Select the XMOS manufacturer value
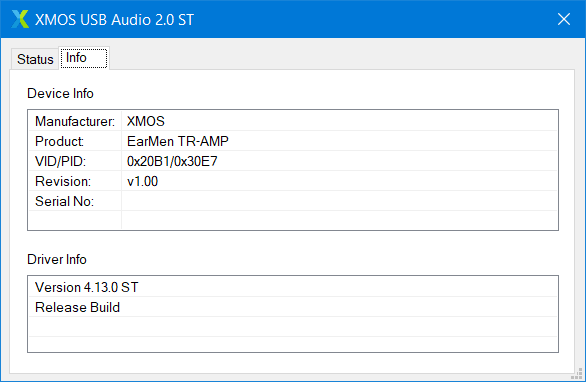The image size is (586, 382). (146, 121)
